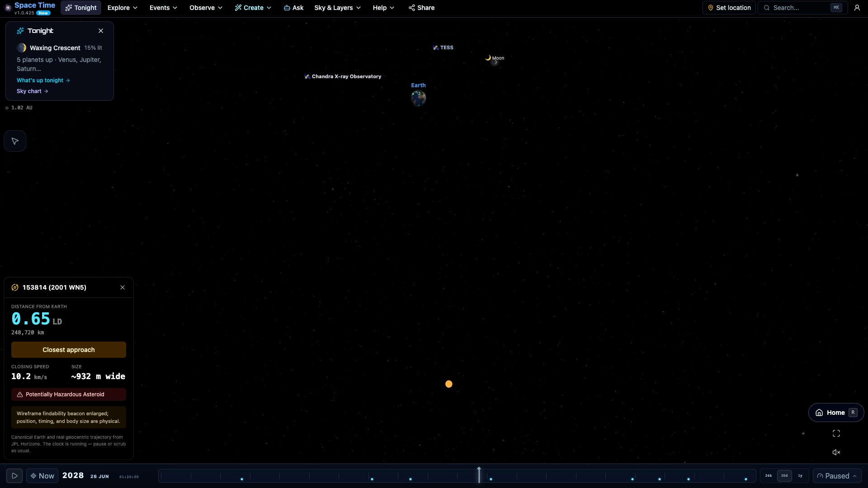Viewport: 868px width, 488px height.
Task: Expand the Create menu
Action: (253, 8)
